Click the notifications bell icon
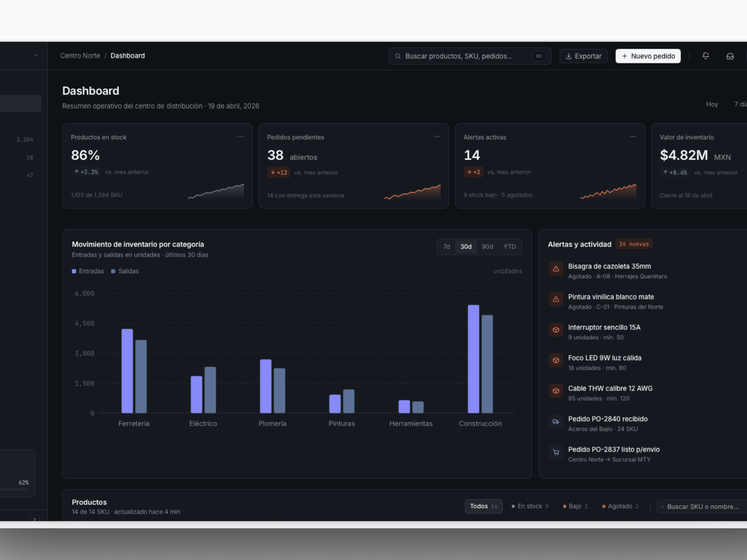747x560 pixels. pos(705,56)
